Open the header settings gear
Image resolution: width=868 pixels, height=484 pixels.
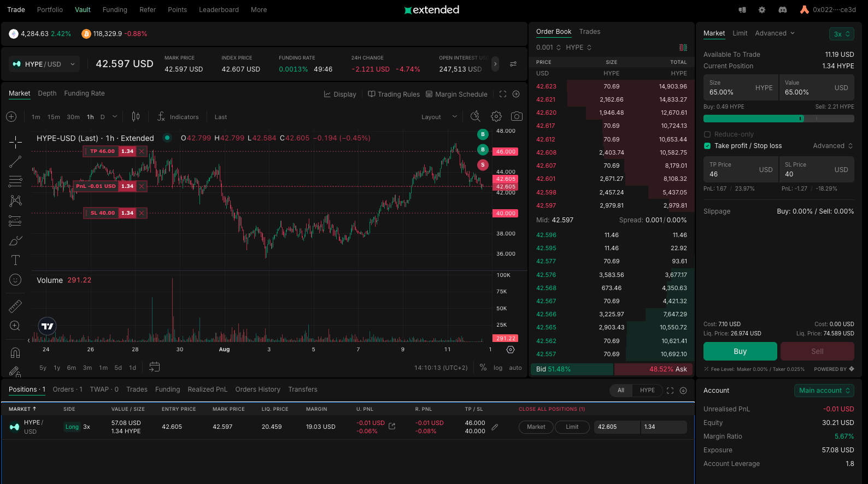(x=762, y=10)
